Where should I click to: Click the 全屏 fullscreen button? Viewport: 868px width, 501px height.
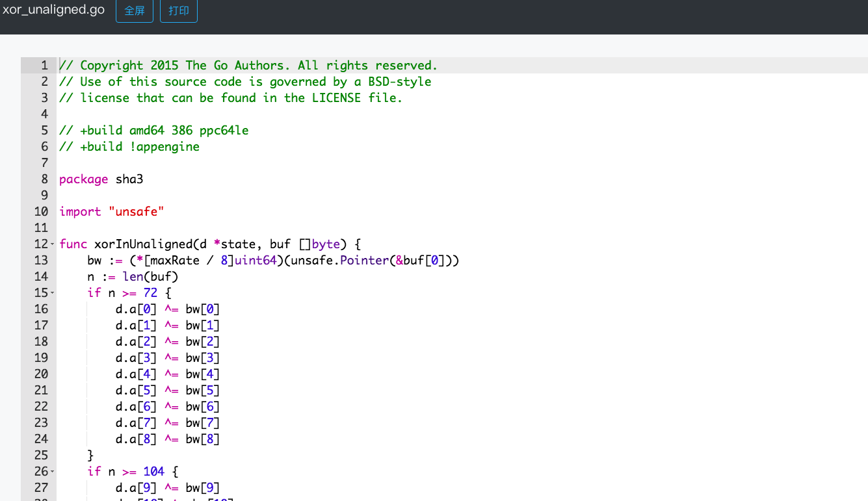pyautogui.click(x=135, y=11)
